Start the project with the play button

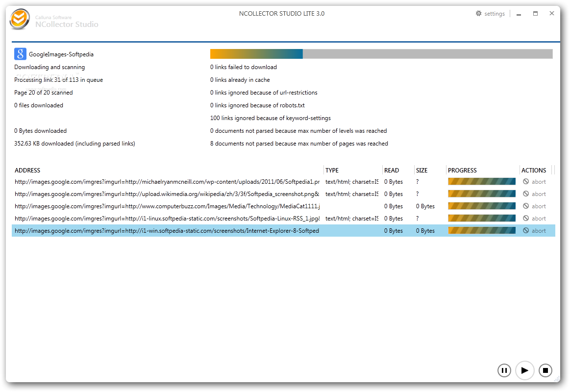(x=524, y=370)
